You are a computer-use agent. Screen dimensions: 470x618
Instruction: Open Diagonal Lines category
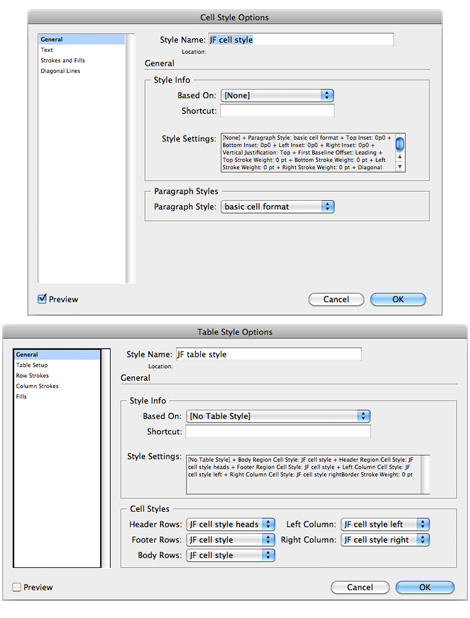60,71
